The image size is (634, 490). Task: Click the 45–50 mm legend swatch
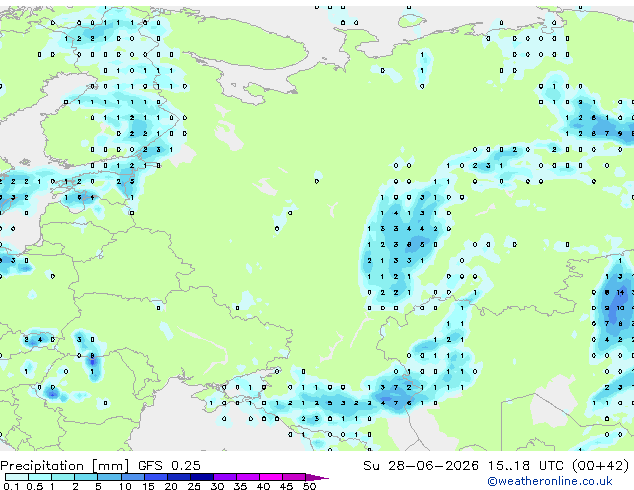(294, 477)
